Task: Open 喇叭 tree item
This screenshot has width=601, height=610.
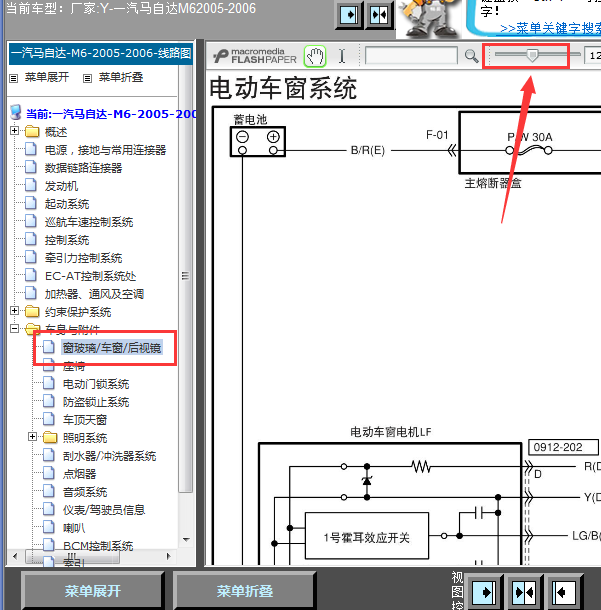Action: (x=74, y=528)
